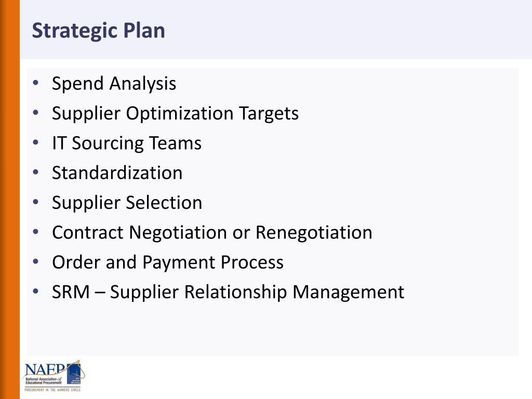
Task: Click the orange vertical sidebar stripe
Action: point(10,199)
